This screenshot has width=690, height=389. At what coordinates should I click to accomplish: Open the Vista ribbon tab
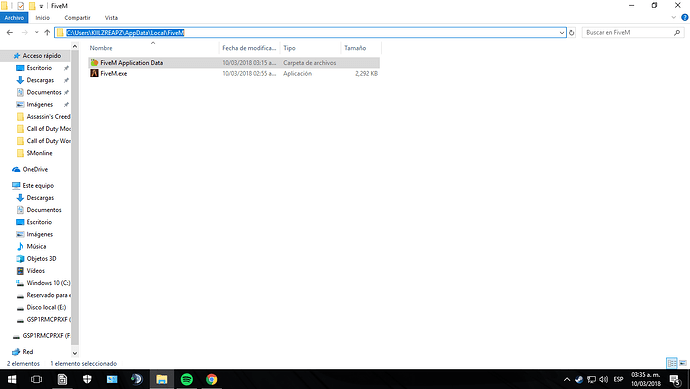click(x=111, y=18)
